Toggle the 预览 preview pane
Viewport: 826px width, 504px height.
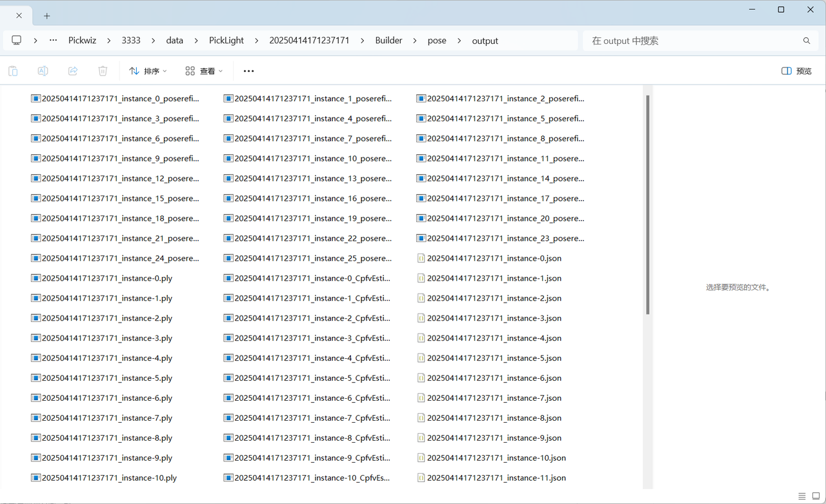tap(796, 71)
